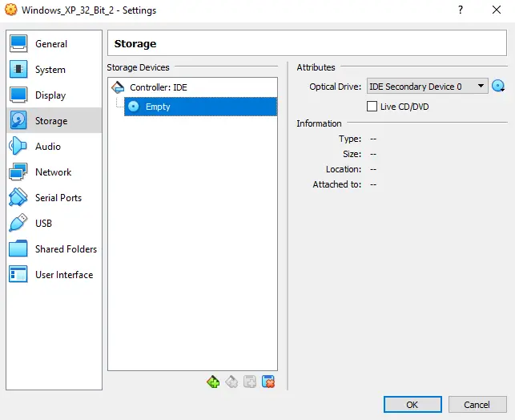
Task: Open the Network settings category
Action: click(x=54, y=172)
